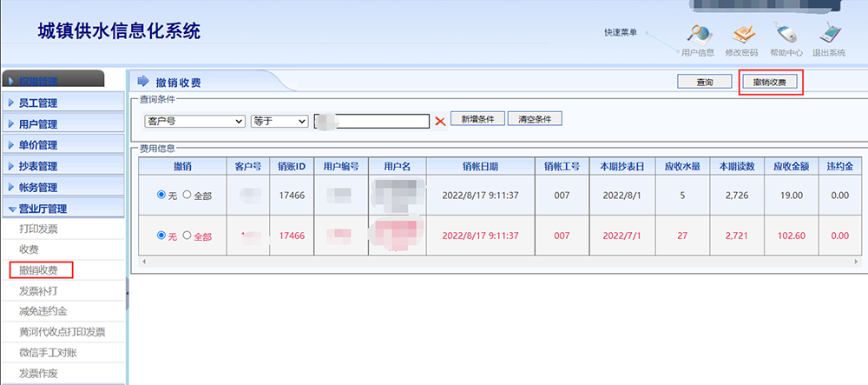Click the 客户号 column header
The image size is (868, 385).
click(248, 166)
